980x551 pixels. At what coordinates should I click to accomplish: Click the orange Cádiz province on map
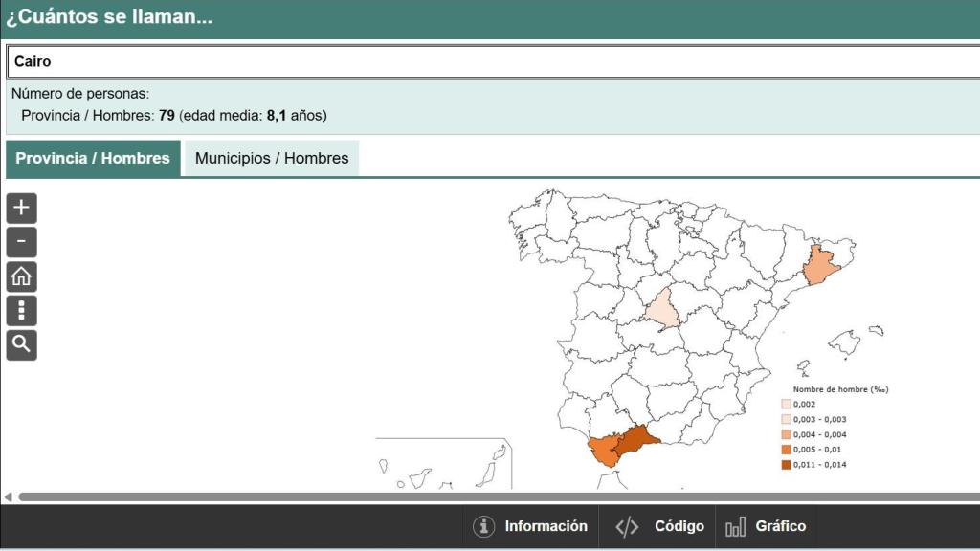[x=603, y=451]
